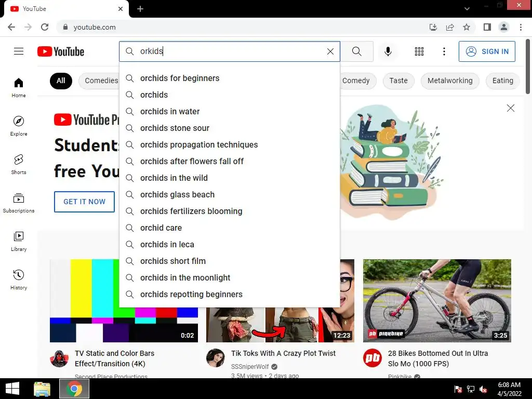This screenshot has height=399, width=532.
Task: Choose suggestion 'orchids in leca'
Action: (x=230, y=244)
